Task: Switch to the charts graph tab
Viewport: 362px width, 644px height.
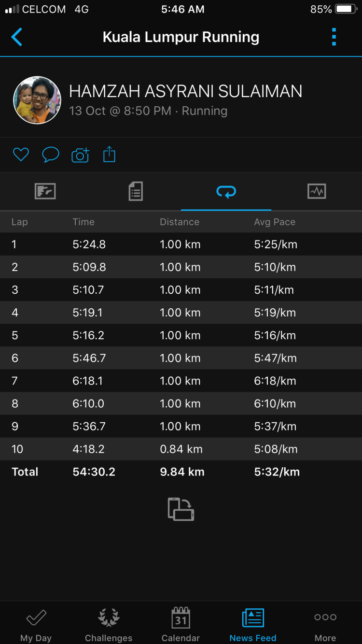Action: pyautogui.click(x=317, y=192)
